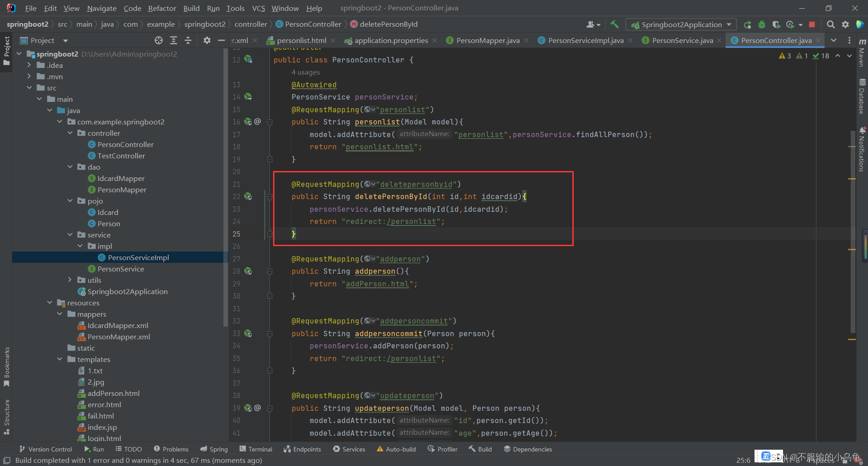
Task: Click Expand All in Project panel
Action: tap(174, 40)
